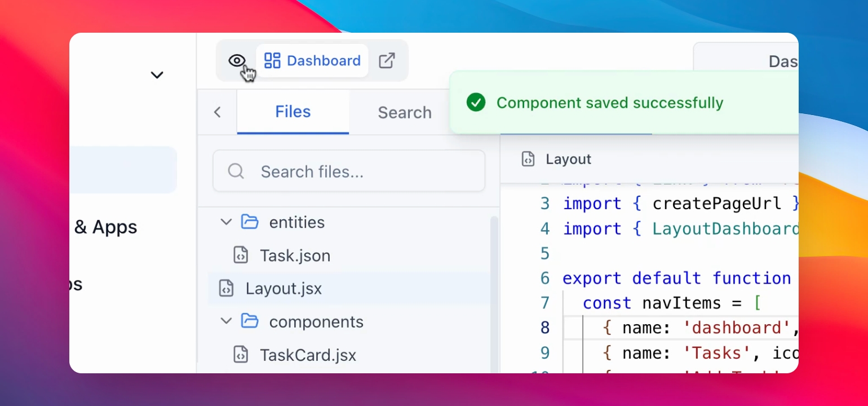Click the file icon on the Layout editor tab
Screen dimensions: 868x406
528,160
